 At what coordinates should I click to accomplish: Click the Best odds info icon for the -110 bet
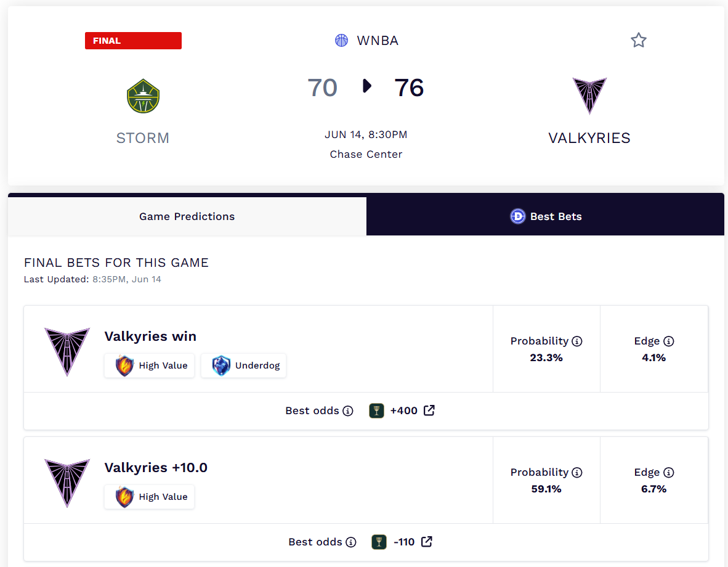tap(351, 542)
